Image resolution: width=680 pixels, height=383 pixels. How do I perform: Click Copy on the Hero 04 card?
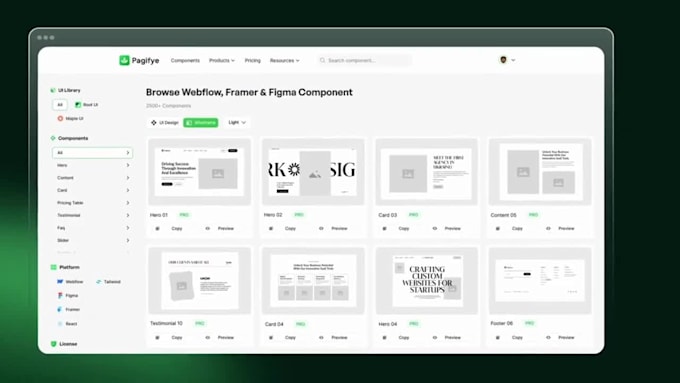tap(404, 337)
